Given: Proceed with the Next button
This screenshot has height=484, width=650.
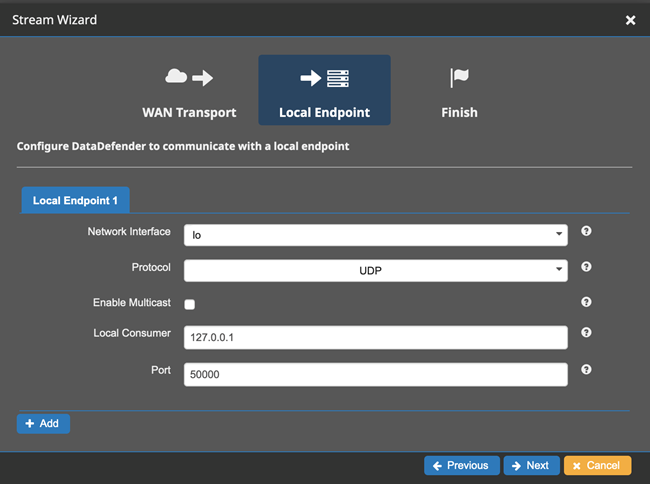Looking at the screenshot, I should [531, 465].
